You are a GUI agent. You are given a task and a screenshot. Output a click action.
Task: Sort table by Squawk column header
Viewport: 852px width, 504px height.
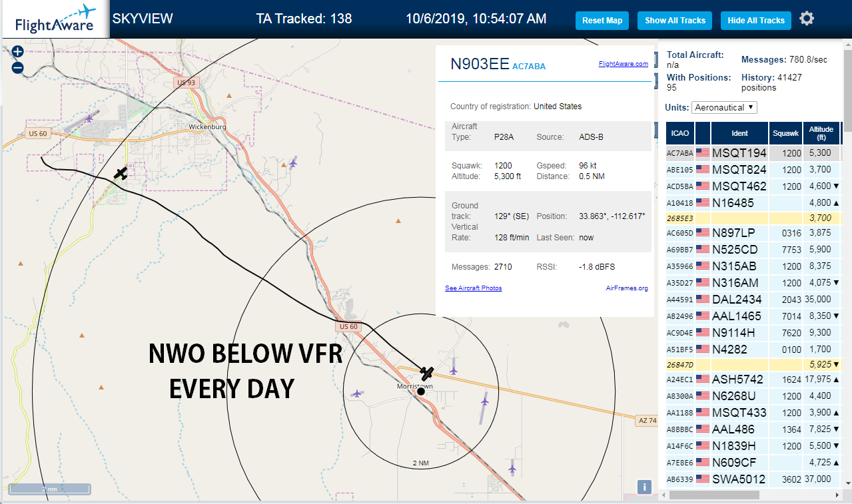coord(785,133)
